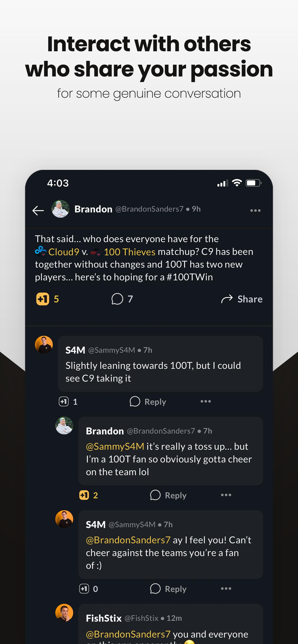Reply to Brandon's 'toss up' comment
The width and height of the screenshot is (298, 644).
tap(168, 495)
